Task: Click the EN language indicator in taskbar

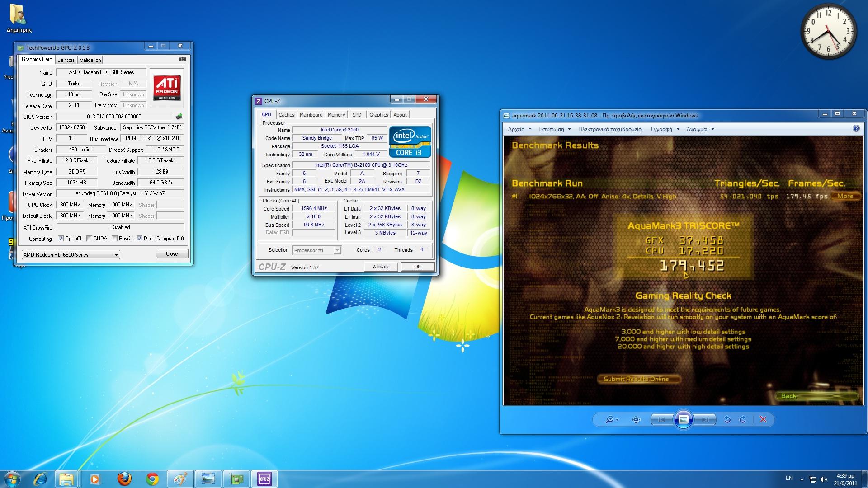Action: pos(789,478)
